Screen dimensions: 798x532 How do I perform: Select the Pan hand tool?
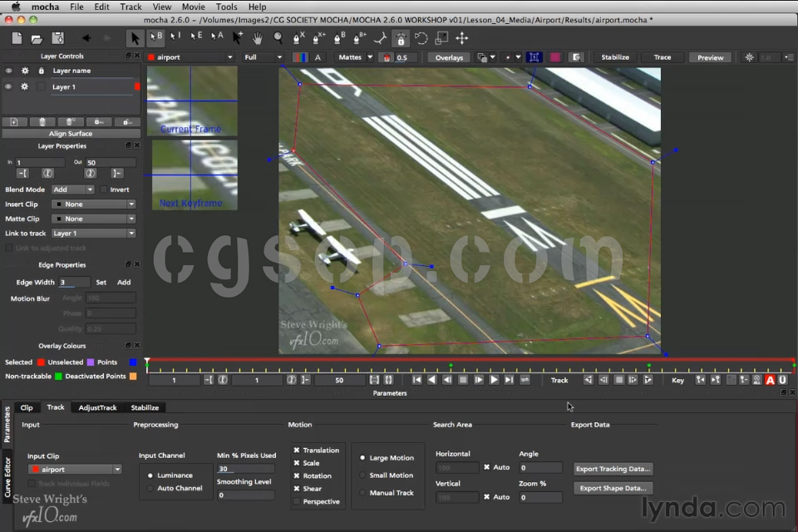coord(258,38)
